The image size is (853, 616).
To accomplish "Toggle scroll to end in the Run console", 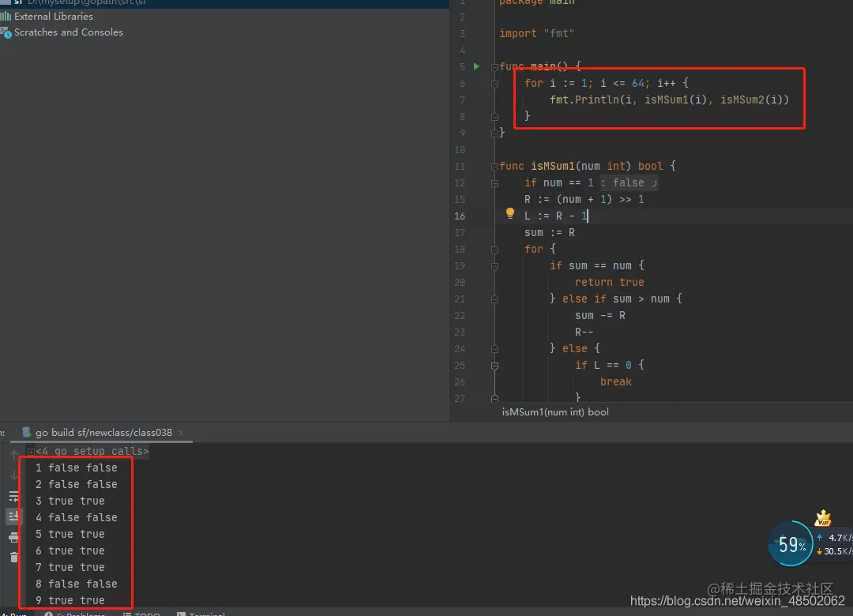I will 14,516.
